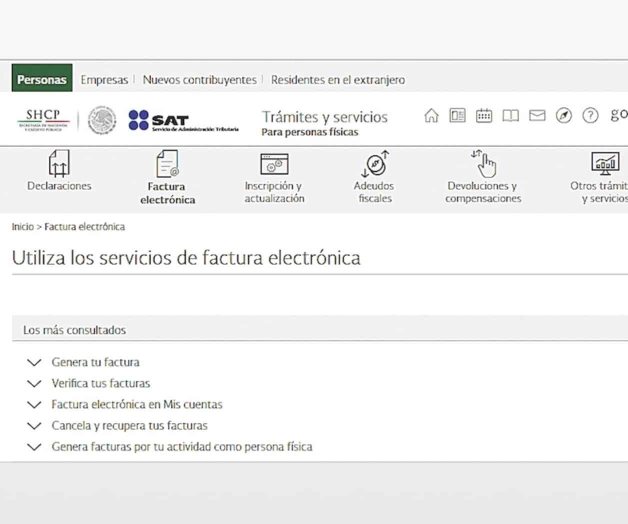Click the Declaraciones document icon
The height and width of the screenshot is (524, 628).
pos(59,163)
